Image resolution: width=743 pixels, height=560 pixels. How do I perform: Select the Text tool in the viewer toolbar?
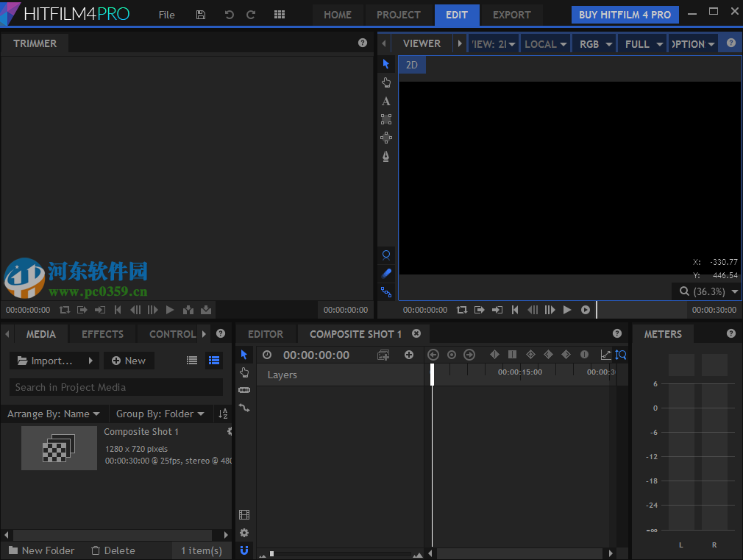tap(386, 101)
